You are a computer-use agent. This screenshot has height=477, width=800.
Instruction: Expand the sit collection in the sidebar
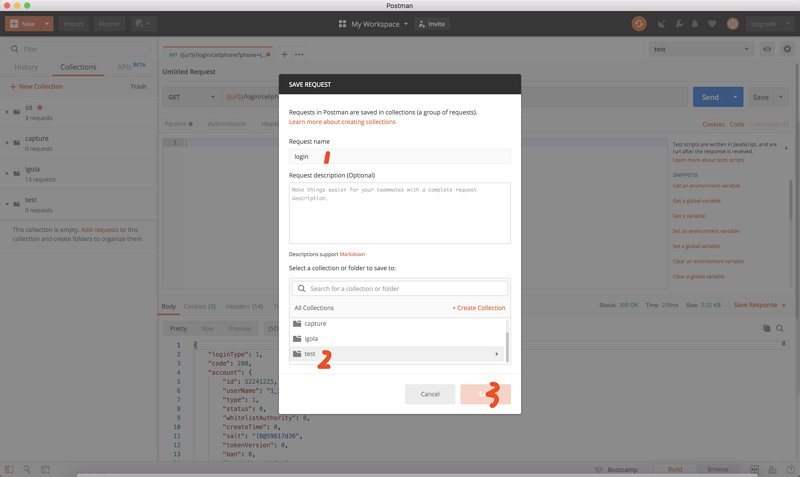[7, 112]
